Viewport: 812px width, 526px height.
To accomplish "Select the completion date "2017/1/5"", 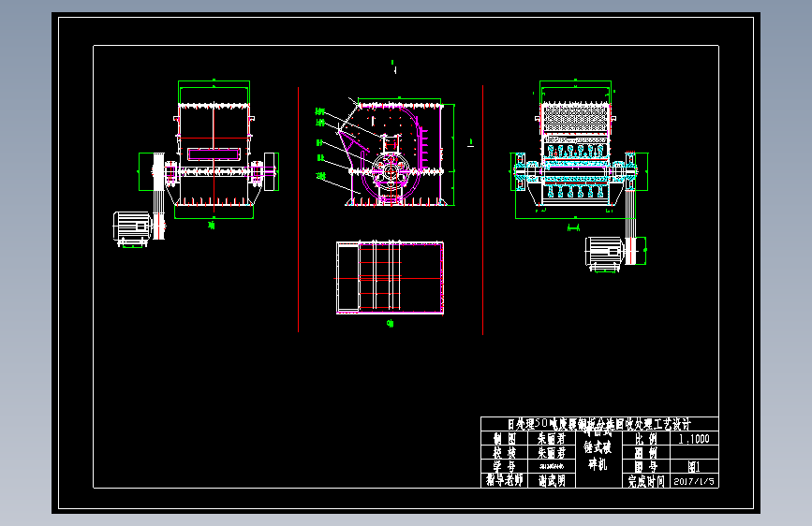I will click(694, 481).
